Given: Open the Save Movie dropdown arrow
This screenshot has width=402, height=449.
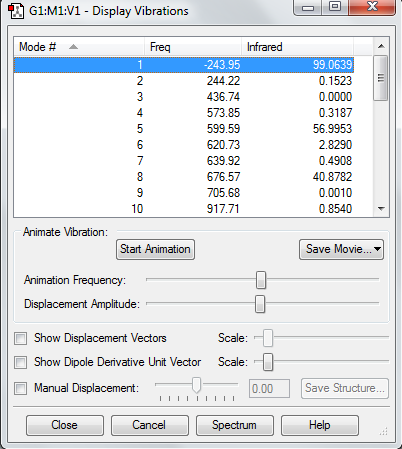Looking at the screenshot, I should (377, 249).
